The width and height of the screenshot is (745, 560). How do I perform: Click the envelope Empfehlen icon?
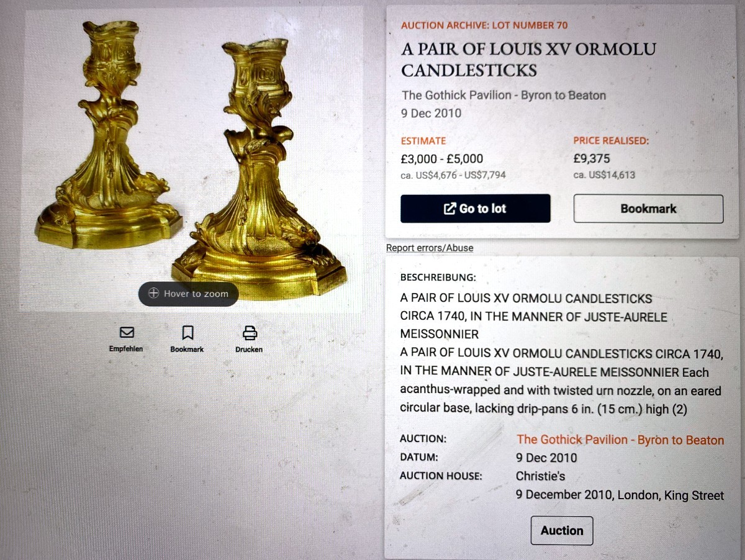point(126,333)
